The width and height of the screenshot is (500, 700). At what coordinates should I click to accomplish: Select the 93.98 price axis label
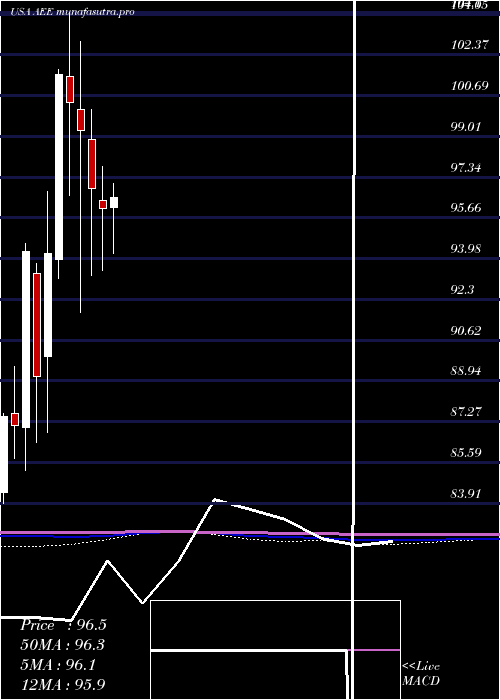(466, 249)
